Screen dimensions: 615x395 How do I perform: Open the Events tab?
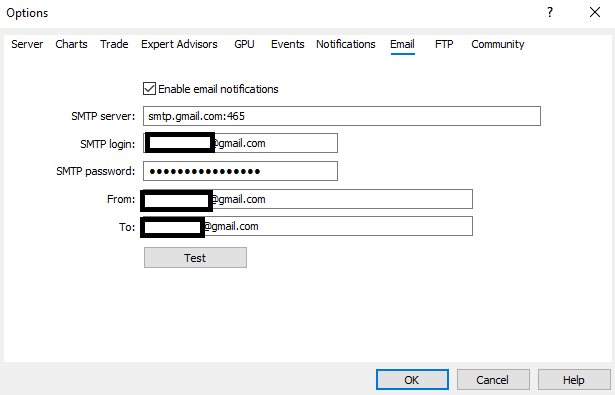(287, 44)
